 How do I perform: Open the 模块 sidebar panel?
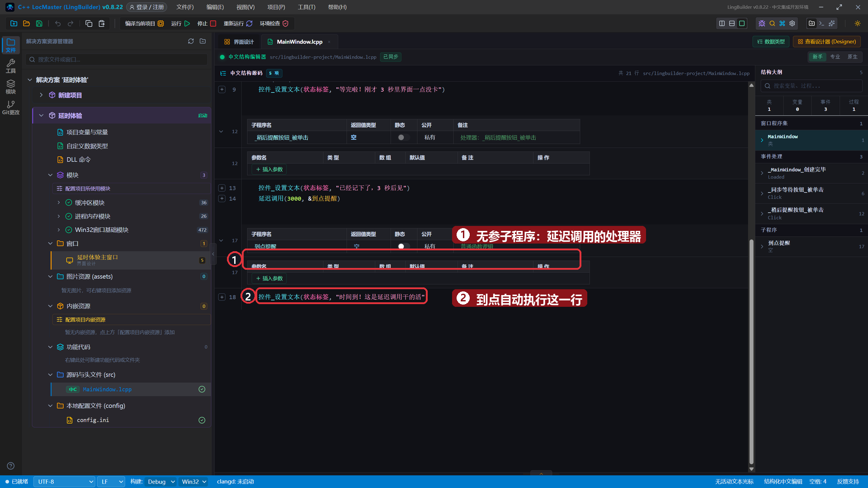coord(11,87)
